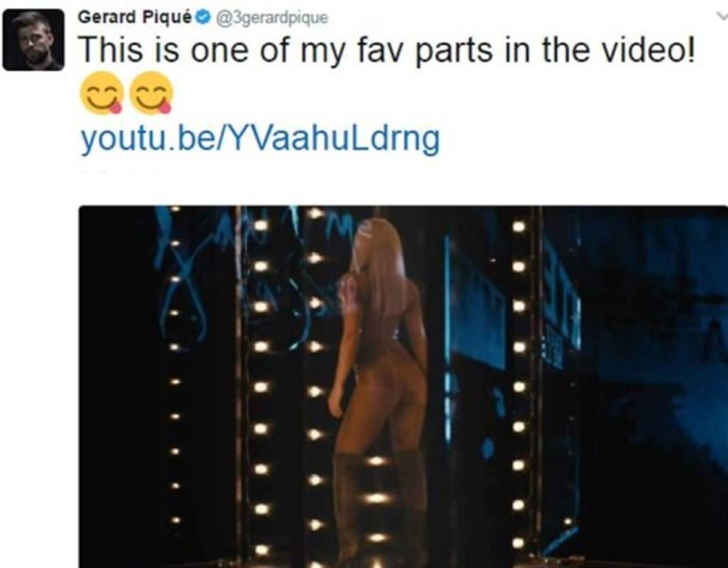Click the blue graffiti in video frame
Image resolution: width=728 pixels, height=568 pixels.
click(x=185, y=279)
